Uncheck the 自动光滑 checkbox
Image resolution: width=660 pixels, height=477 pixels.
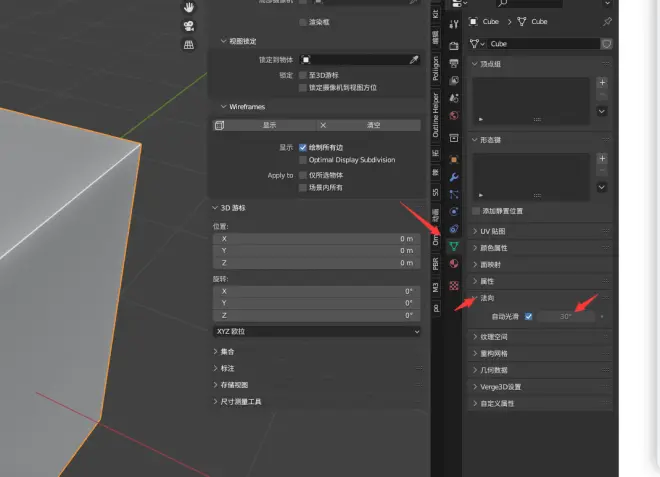[528, 316]
